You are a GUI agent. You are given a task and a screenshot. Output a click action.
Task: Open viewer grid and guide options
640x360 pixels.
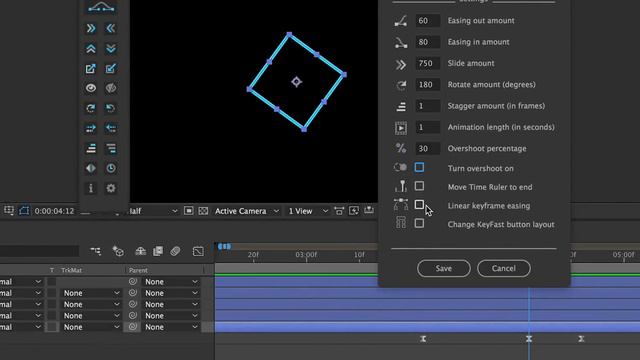click(x=9, y=211)
